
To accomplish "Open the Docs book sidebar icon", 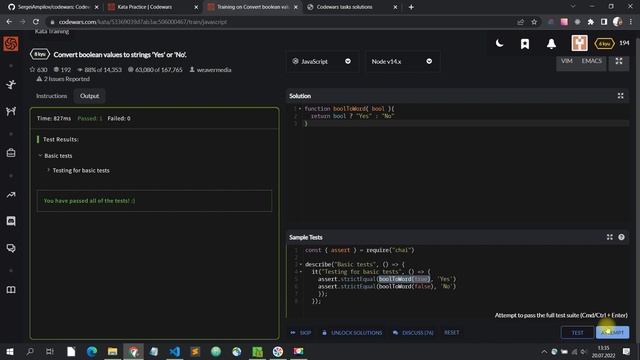I will [11, 290].
